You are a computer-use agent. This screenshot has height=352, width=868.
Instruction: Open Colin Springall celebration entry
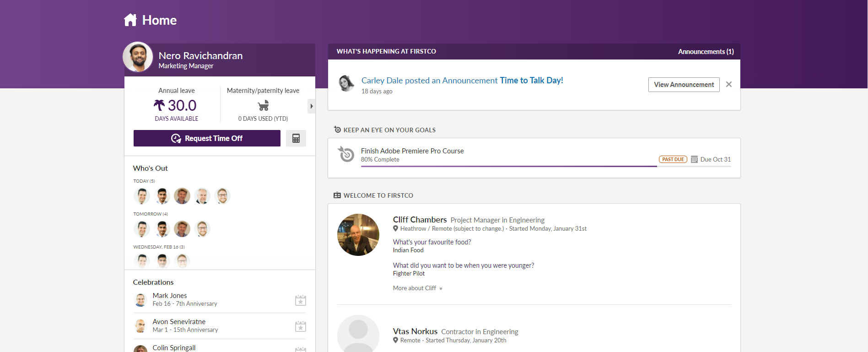pyautogui.click(x=220, y=347)
